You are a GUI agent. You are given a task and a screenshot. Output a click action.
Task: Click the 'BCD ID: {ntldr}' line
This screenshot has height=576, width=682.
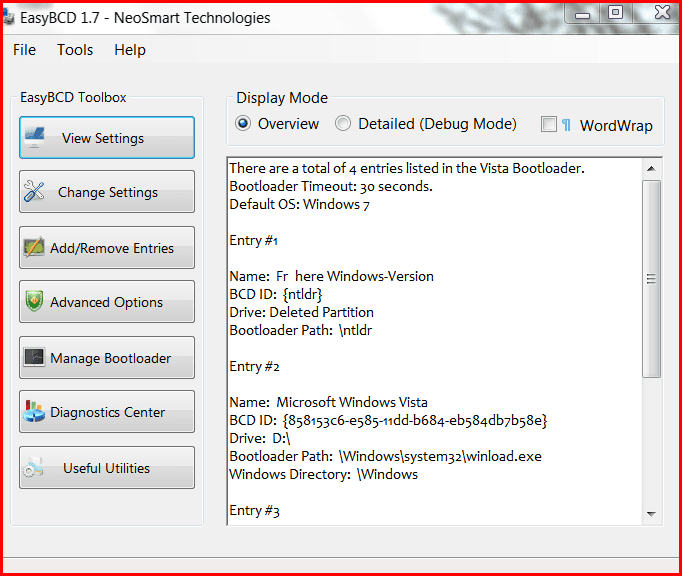[276, 295]
